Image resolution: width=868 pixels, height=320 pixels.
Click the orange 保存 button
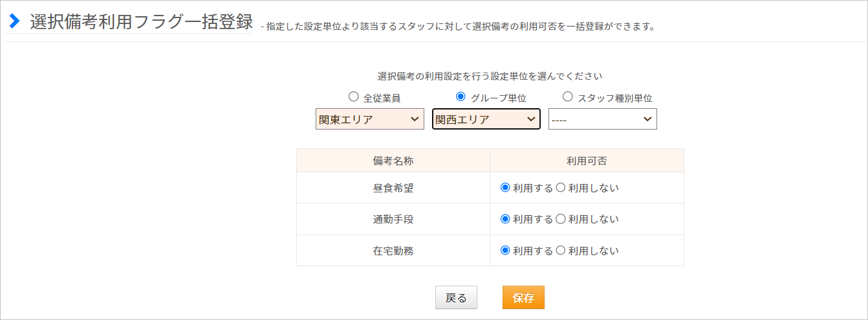pos(523,297)
